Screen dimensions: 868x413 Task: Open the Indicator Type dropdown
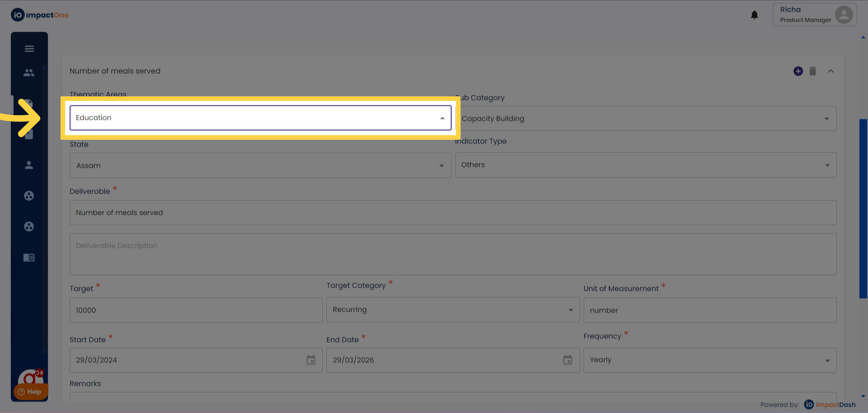click(646, 165)
